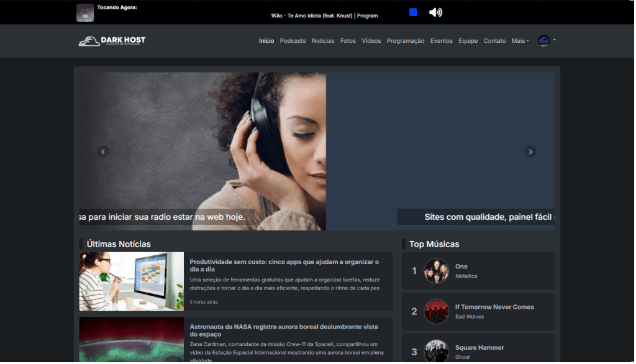Advance to the next carousel slide
Screen dimensions: 636x364
530,152
